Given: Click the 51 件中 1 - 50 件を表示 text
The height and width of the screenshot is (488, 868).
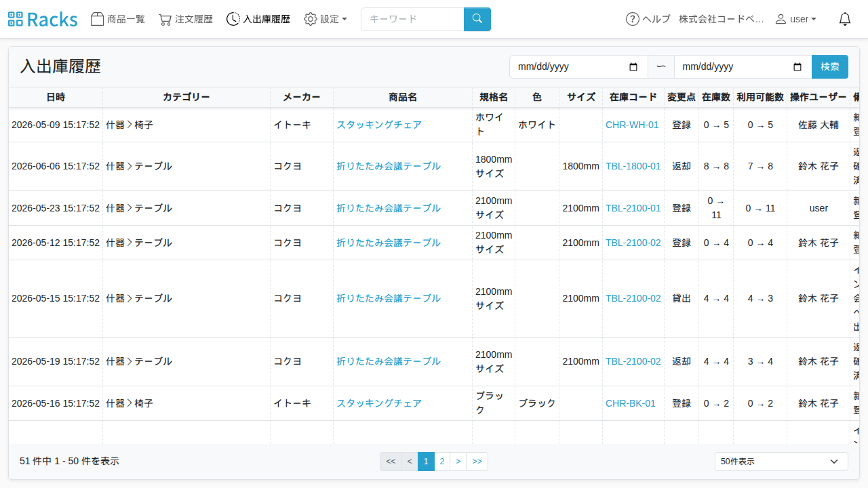Looking at the screenshot, I should (69, 461).
